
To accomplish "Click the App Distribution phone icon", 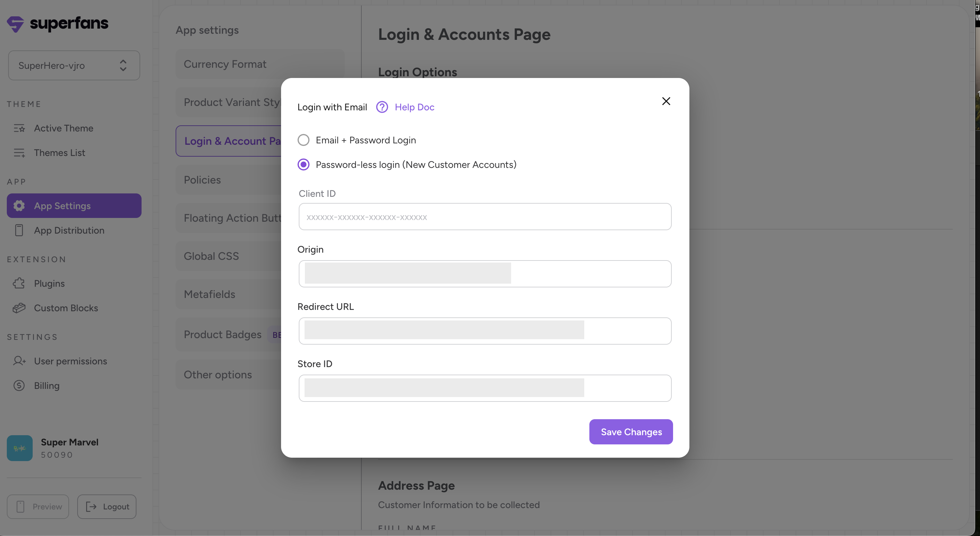I will [x=19, y=230].
